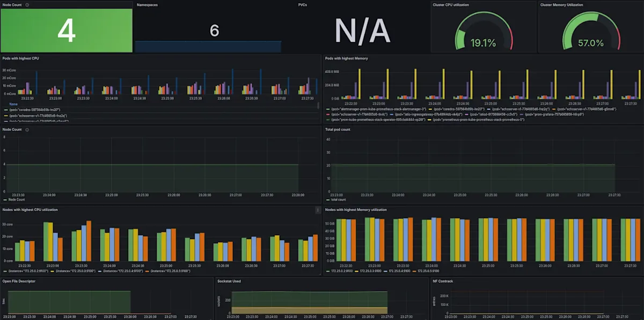The image size is (644, 320).
Task: Toggle alertmanager-prom-kube-prometheus-stack series in Memory legend
Action: click(x=376, y=109)
